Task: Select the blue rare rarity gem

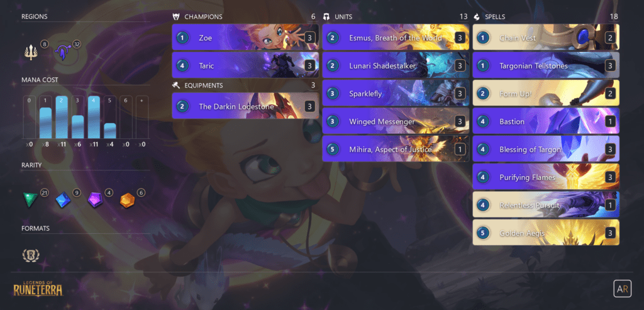Action: pyautogui.click(x=63, y=200)
